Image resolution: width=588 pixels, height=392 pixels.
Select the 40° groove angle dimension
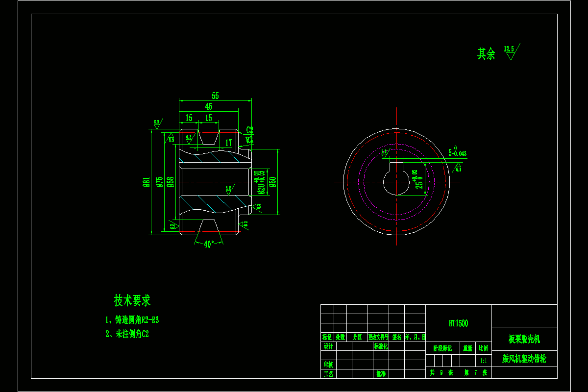click(209, 244)
